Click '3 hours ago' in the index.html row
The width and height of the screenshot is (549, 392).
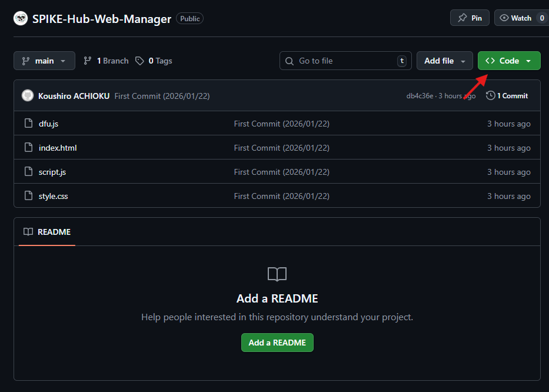point(509,148)
